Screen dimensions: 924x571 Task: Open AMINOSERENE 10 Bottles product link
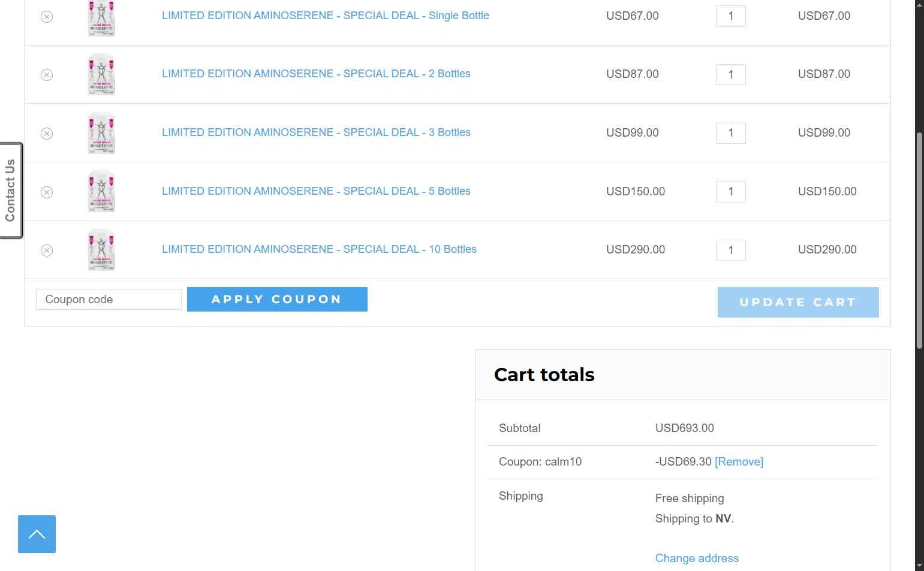tap(319, 249)
